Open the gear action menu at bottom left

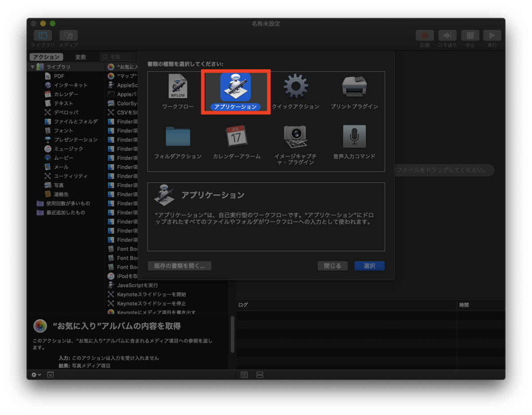coord(35,375)
